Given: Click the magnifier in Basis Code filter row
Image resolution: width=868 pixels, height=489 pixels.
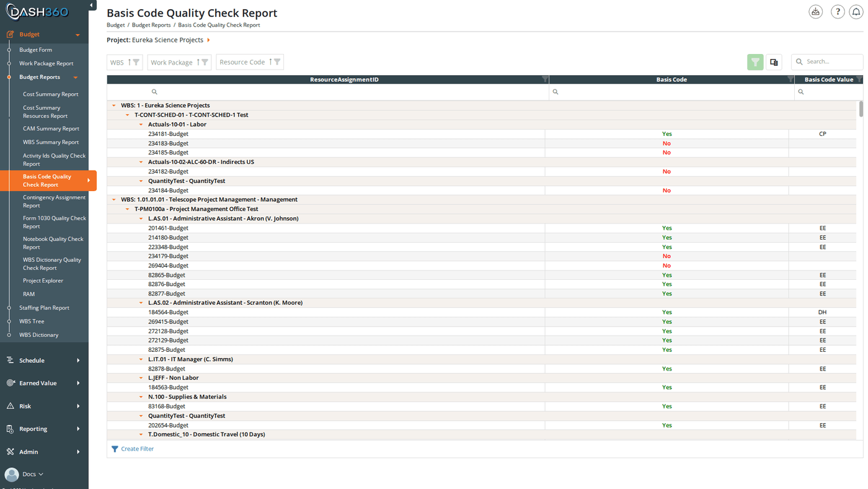Looking at the screenshot, I should 556,92.
